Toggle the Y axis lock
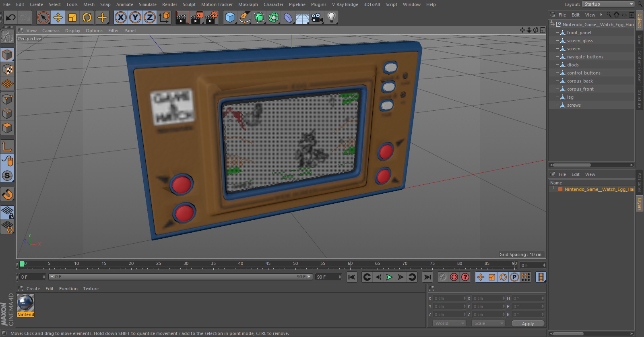This screenshot has height=337, width=644. coord(135,17)
